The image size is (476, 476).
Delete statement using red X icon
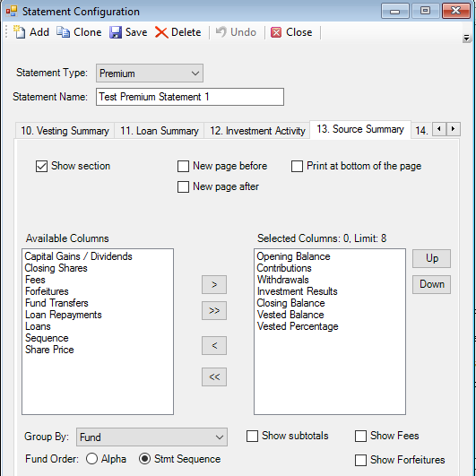[x=161, y=32]
